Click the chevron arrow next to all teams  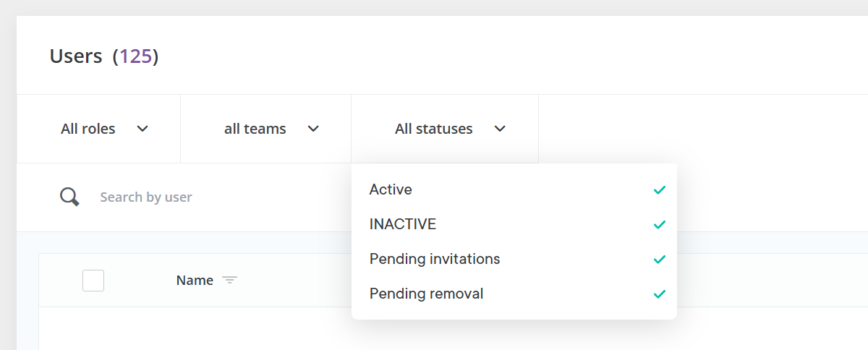tap(313, 129)
